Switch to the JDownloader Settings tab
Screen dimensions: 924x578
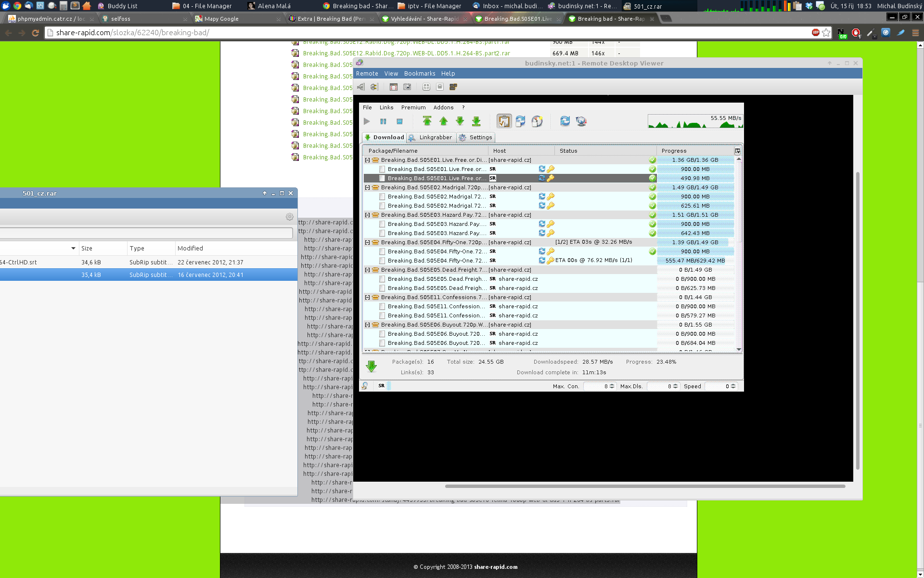476,137
